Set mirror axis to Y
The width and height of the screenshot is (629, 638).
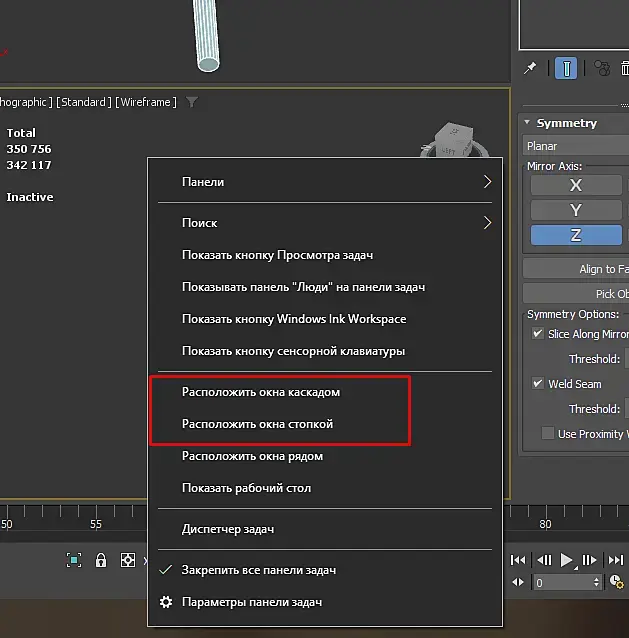click(576, 210)
